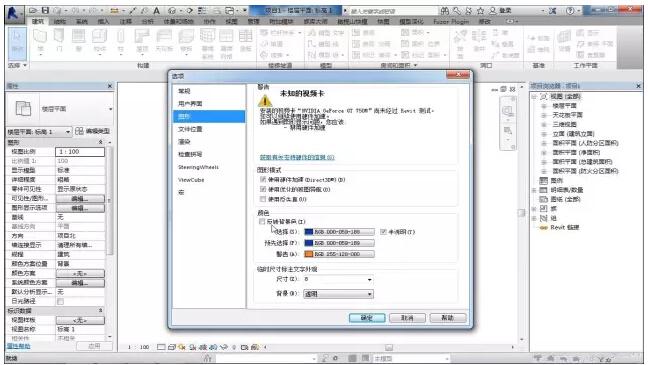
Task: Click the Save disk icon in quick access toolbar
Action: [x=45, y=10]
